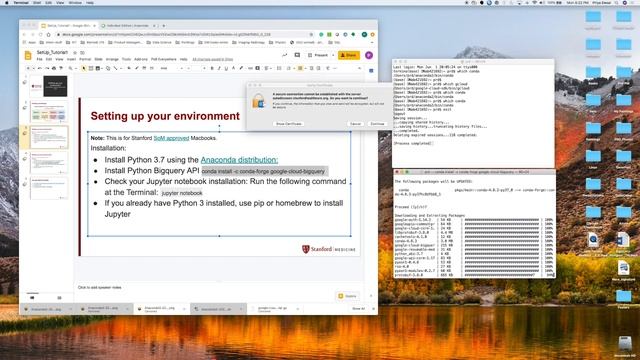Switch to grid view icon

pyautogui.click(x=59, y=298)
